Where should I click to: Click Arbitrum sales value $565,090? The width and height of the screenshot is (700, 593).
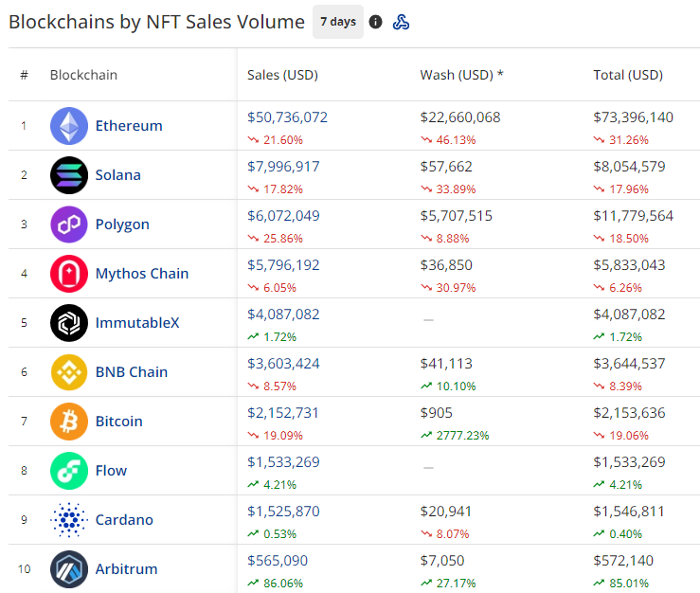click(x=278, y=561)
